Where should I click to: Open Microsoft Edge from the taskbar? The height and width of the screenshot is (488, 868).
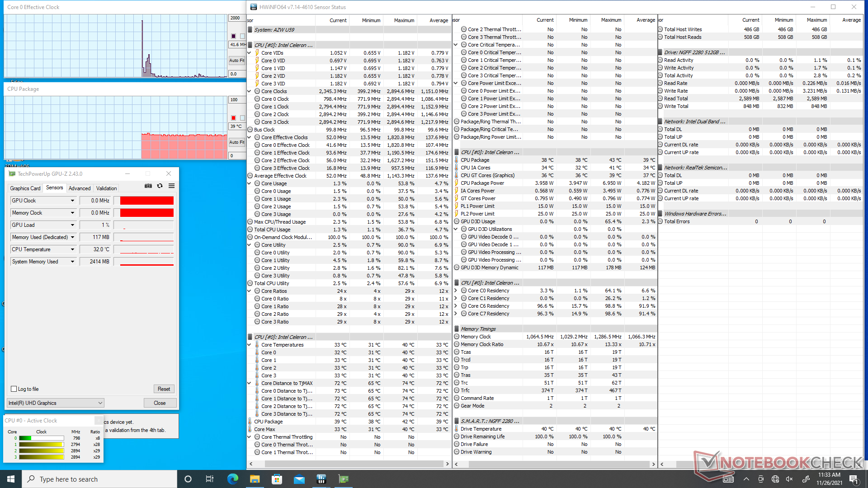point(233,479)
